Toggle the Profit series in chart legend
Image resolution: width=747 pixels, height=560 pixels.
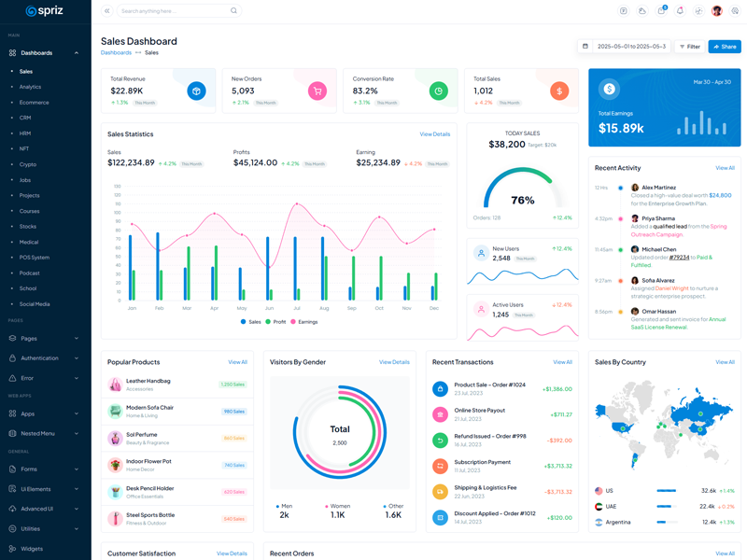[275, 321]
